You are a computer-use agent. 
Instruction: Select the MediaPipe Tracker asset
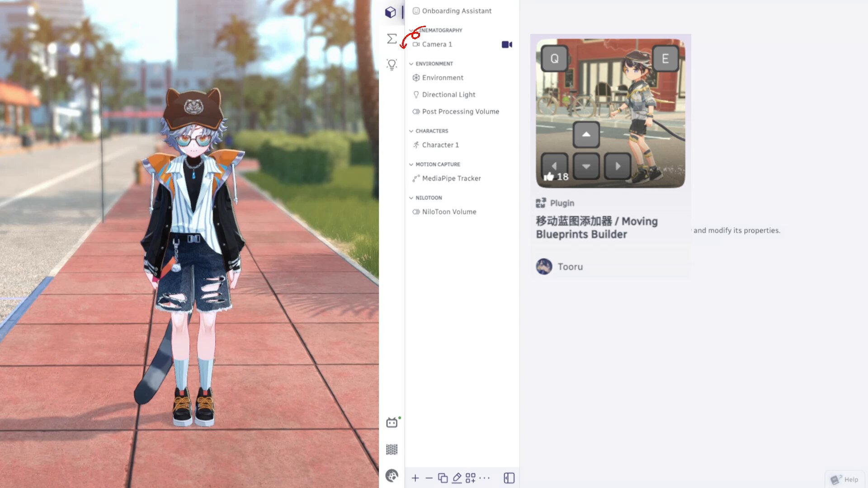[x=462, y=178]
